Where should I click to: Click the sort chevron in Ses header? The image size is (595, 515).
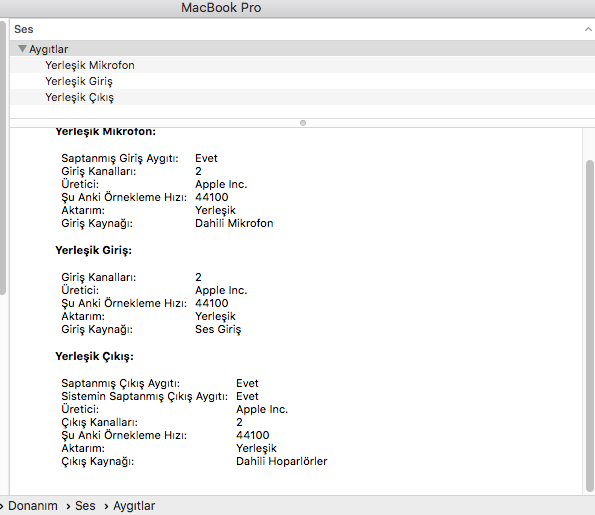[x=588, y=29]
